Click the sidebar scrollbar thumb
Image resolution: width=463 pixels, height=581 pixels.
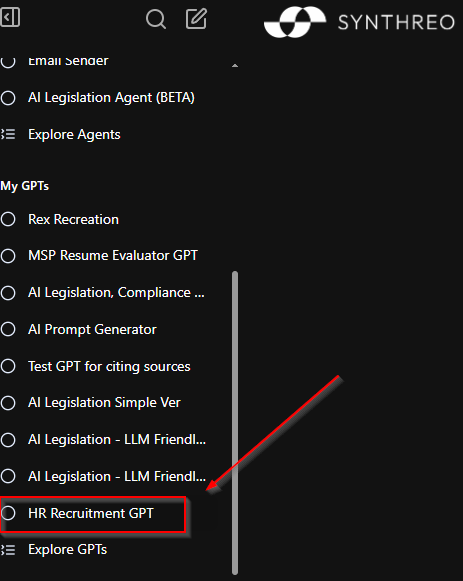(x=235, y=422)
